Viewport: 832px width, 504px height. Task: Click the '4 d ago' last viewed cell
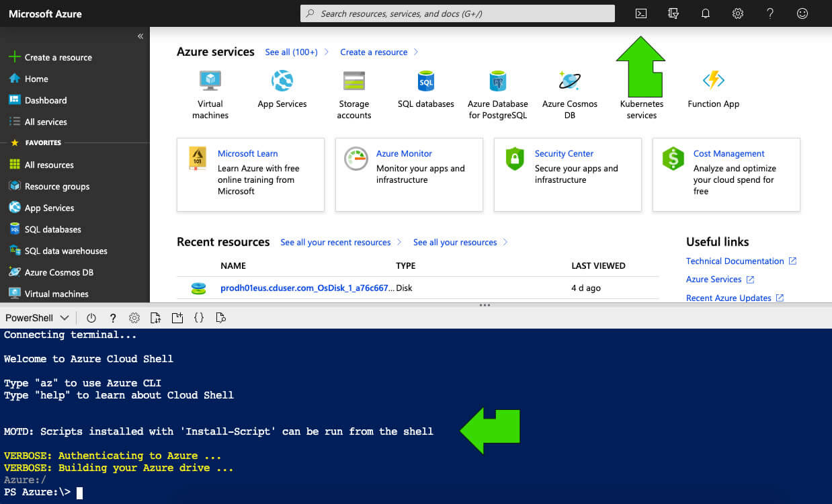point(586,288)
